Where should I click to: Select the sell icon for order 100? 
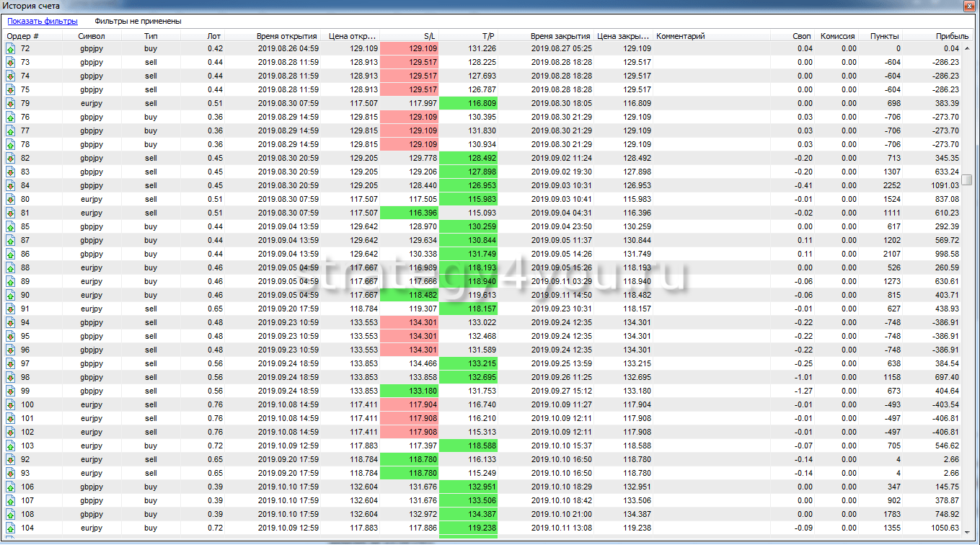point(10,404)
